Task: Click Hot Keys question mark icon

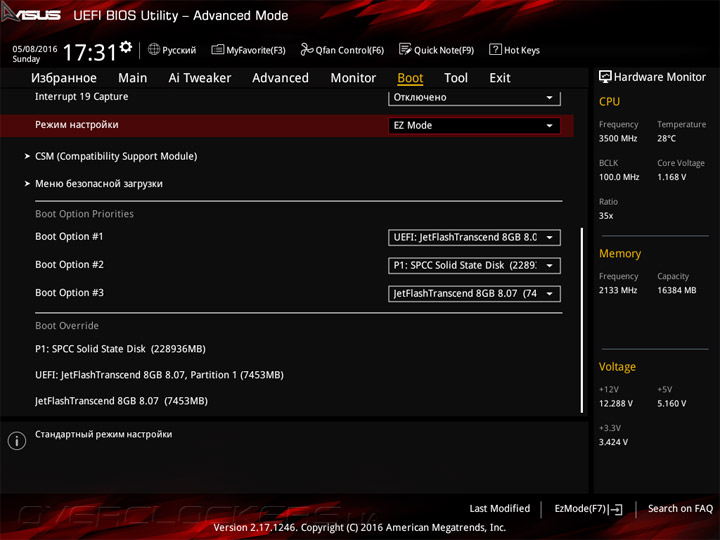Action: click(x=495, y=50)
